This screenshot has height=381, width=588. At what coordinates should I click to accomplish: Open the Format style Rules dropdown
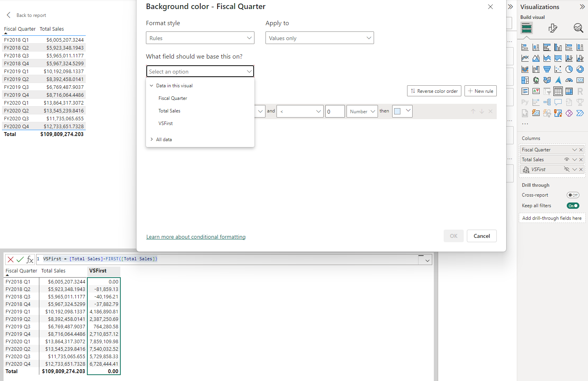tap(200, 38)
